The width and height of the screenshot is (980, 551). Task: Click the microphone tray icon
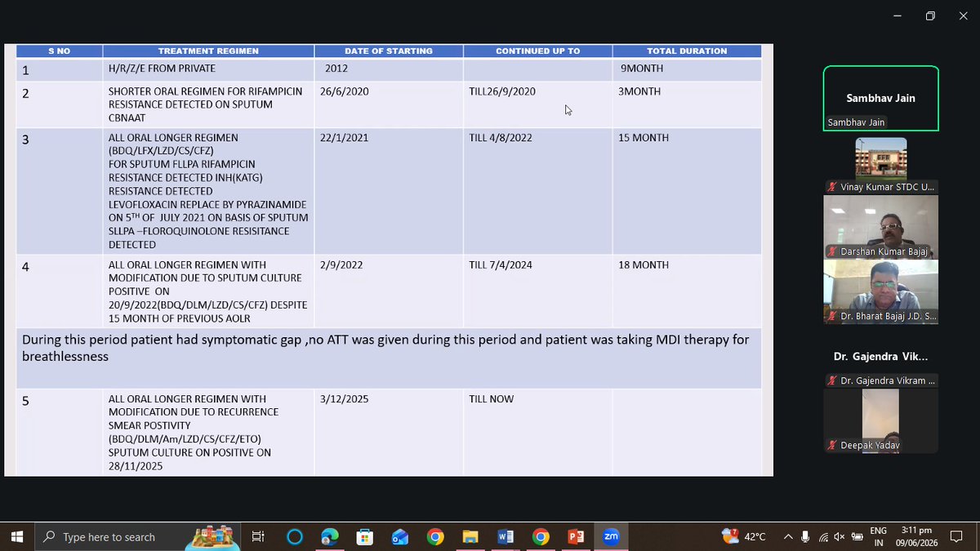tap(806, 536)
